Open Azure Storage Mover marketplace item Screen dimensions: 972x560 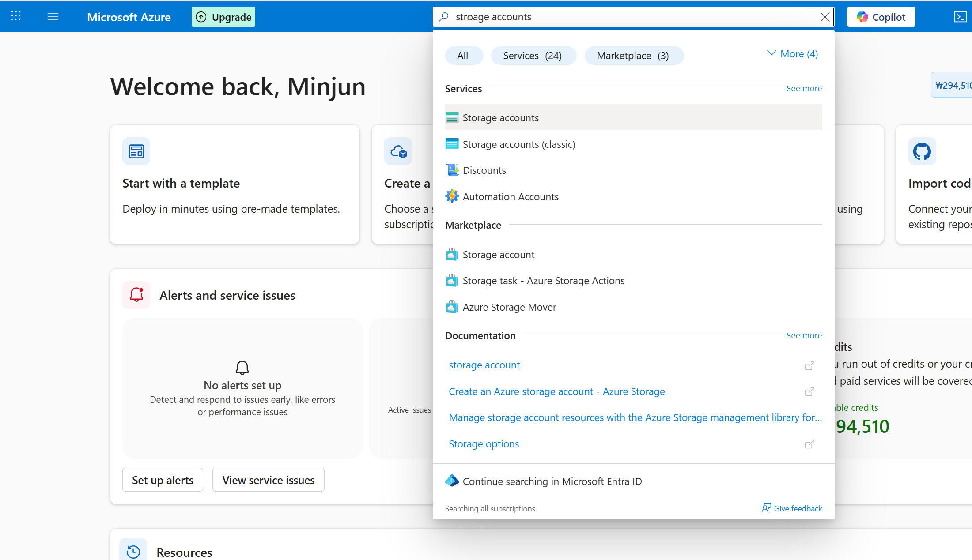[509, 307]
